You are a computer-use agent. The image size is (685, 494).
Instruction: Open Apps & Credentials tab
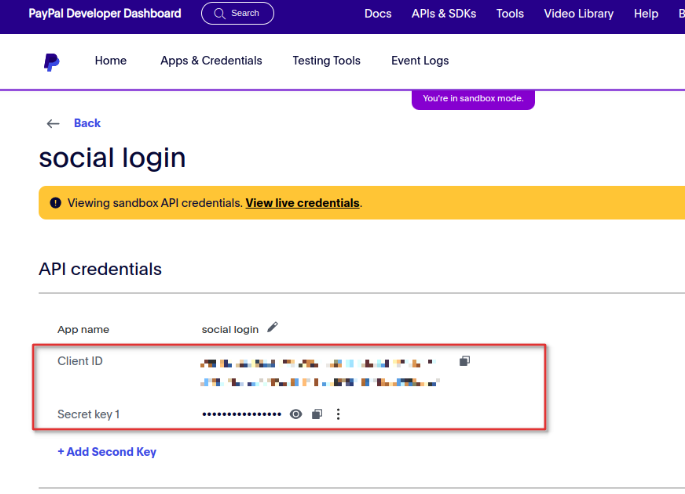click(211, 61)
